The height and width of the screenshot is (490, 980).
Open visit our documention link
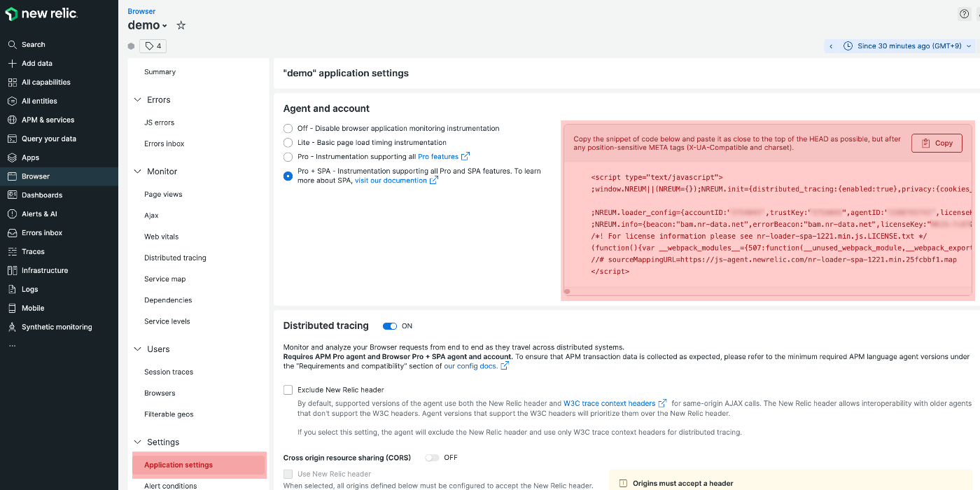pyautogui.click(x=391, y=181)
